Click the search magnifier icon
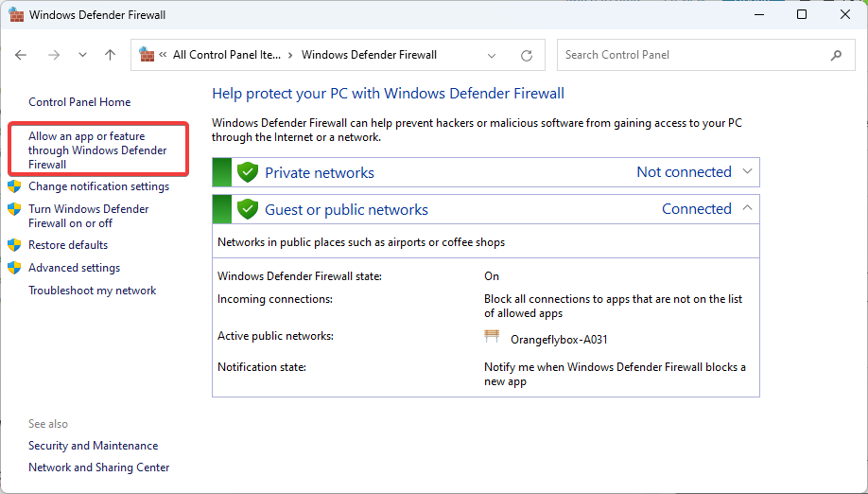Image resolution: width=868 pixels, height=494 pixels. 836,55
